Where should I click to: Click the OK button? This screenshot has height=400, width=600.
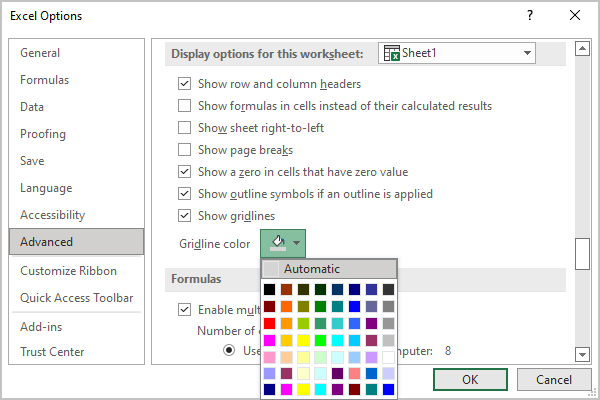point(470,379)
